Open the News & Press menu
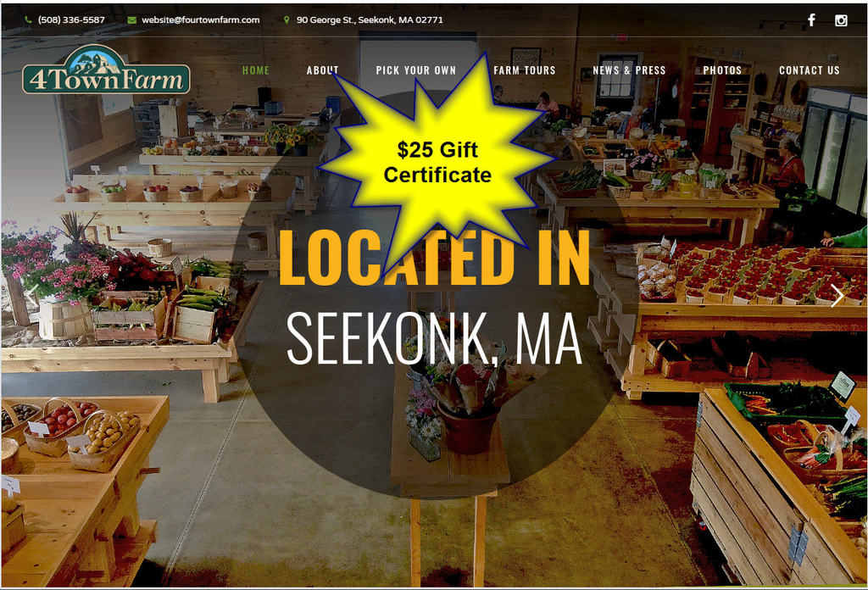The width and height of the screenshot is (868, 590). tap(629, 70)
